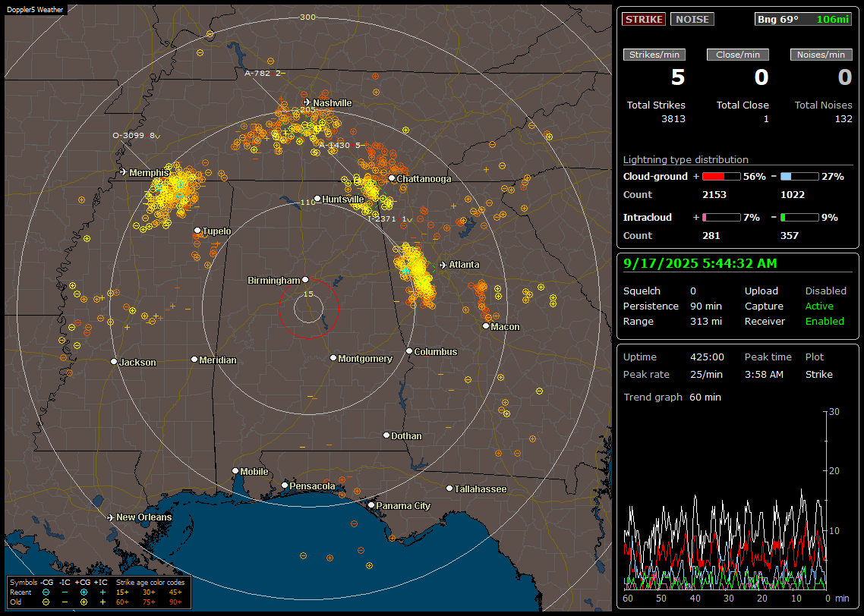
Task: Click the Noises/min label box
Action: [x=821, y=55]
